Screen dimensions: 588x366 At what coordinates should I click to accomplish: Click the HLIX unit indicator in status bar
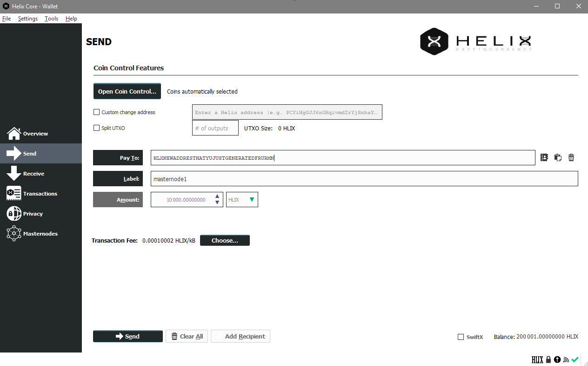click(x=537, y=359)
